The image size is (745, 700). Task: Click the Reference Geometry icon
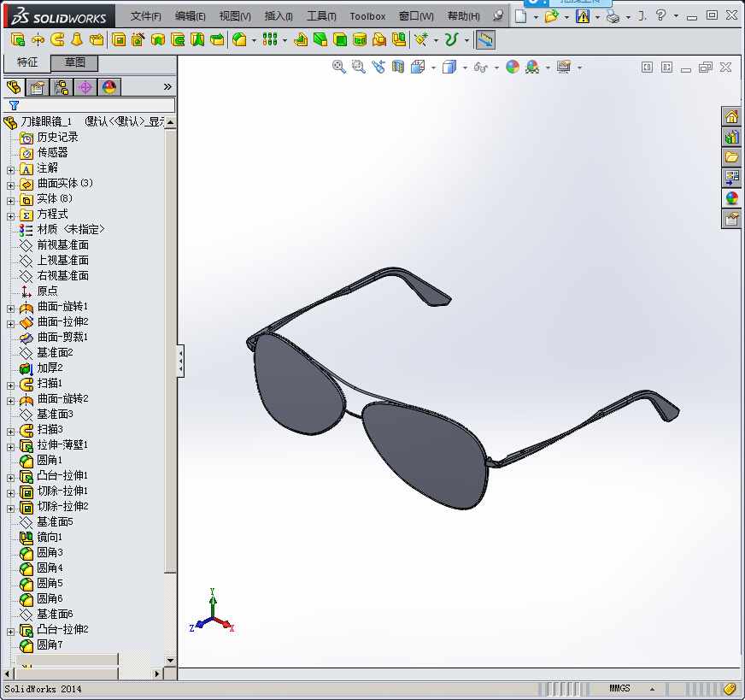pyautogui.click(x=421, y=40)
